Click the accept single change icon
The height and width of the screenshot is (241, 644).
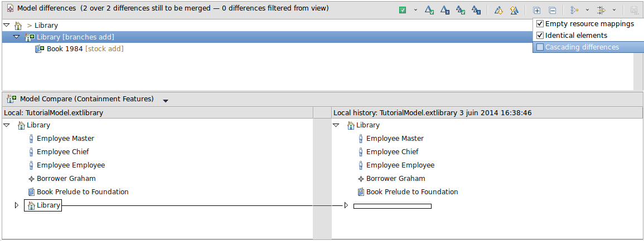429,10
